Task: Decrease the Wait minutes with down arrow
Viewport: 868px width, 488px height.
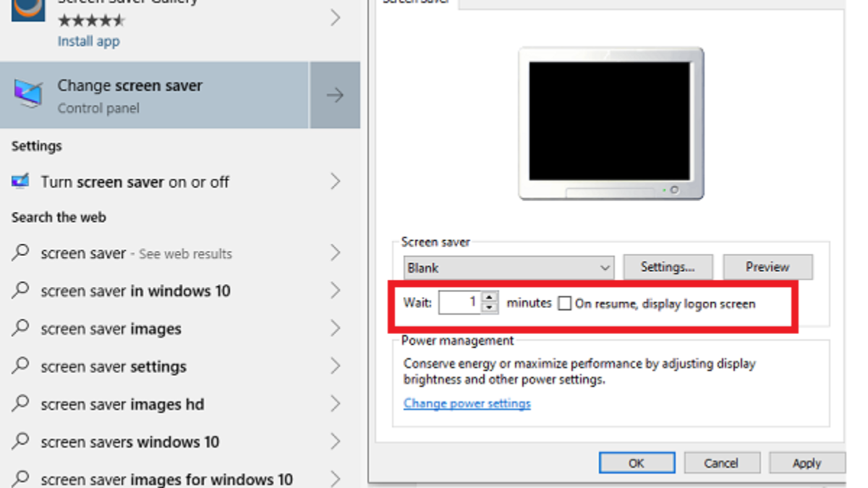Action: [490, 308]
